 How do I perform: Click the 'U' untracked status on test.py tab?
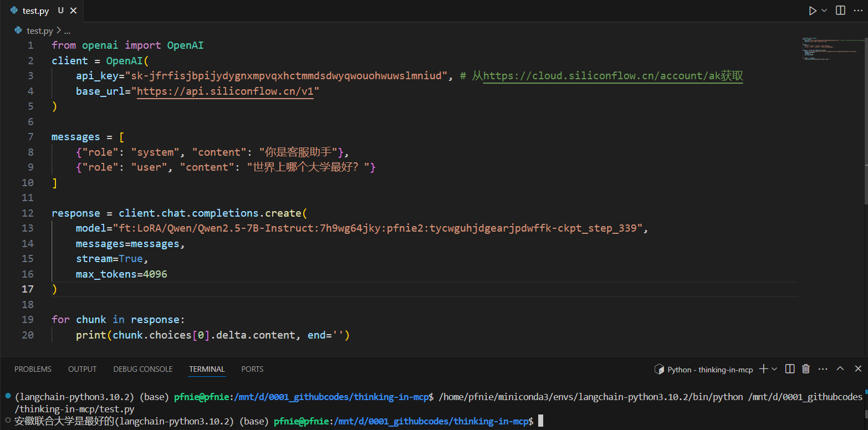[x=60, y=11]
